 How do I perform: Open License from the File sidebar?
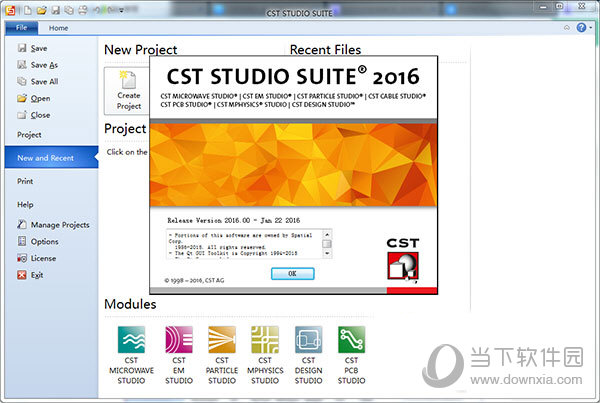[x=36, y=258]
